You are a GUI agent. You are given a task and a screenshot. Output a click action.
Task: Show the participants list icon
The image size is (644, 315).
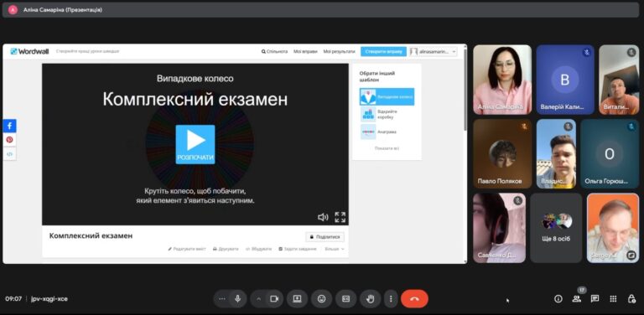[x=577, y=299]
